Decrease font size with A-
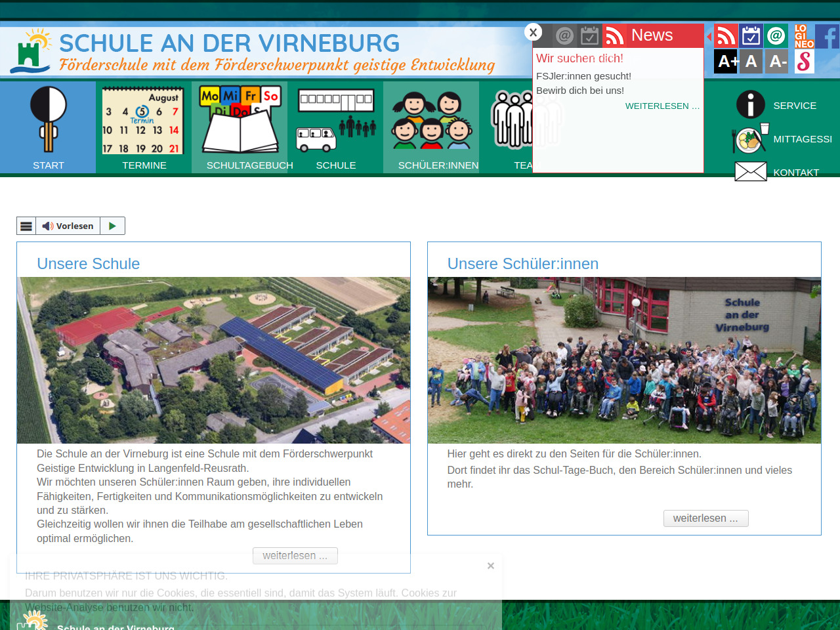Screen dimensions: 840x630 click(777, 62)
